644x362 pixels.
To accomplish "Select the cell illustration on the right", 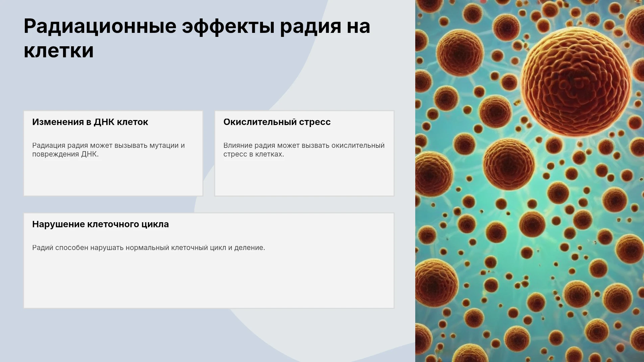I will click(530, 181).
